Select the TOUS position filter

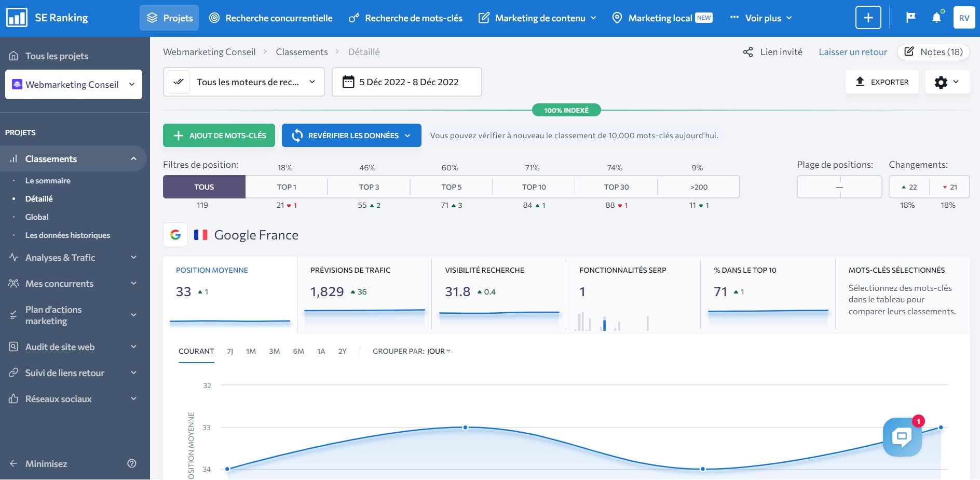(204, 186)
